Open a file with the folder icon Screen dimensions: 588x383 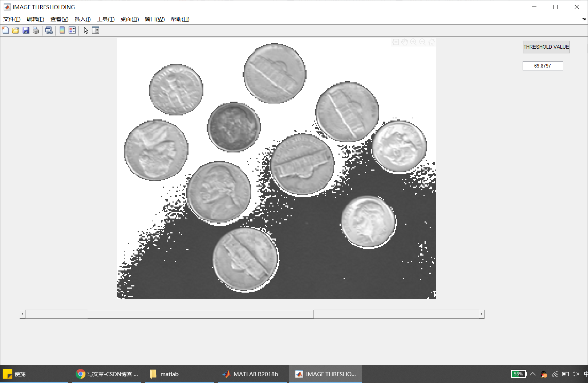[x=16, y=30]
